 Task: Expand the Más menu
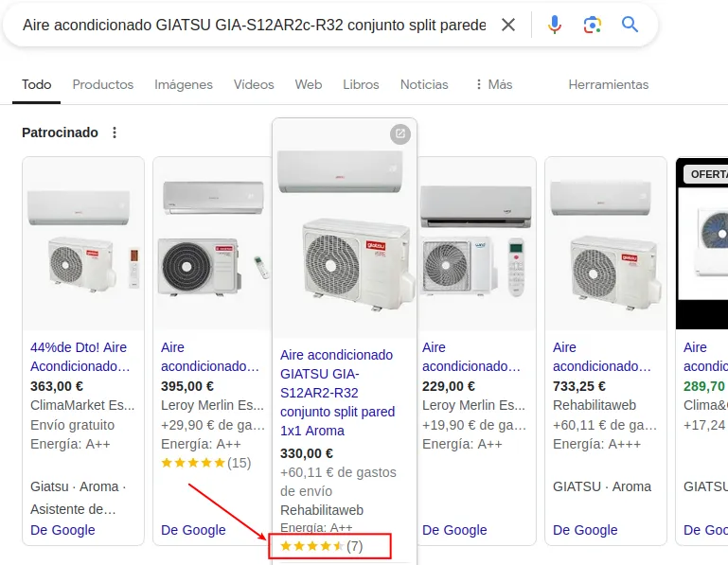493,84
